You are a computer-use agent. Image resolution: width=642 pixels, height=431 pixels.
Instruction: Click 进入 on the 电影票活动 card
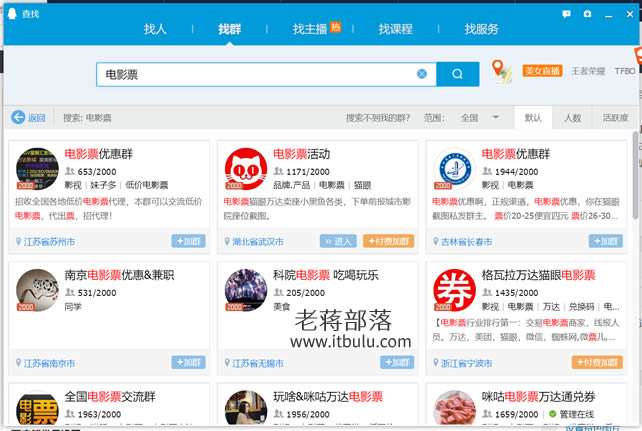point(338,241)
